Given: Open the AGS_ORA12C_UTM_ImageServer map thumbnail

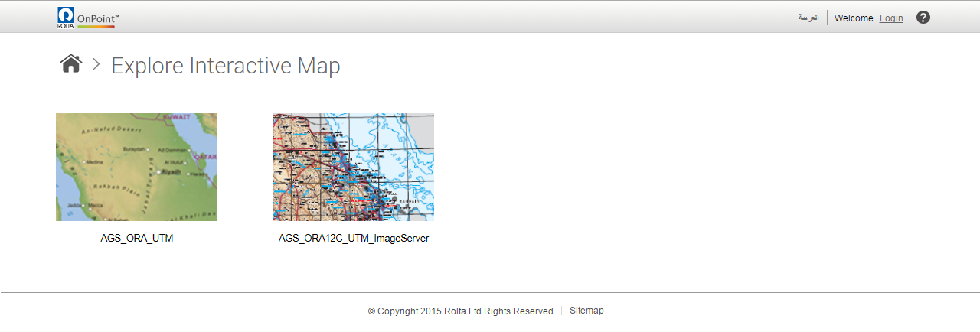Looking at the screenshot, I should pyautogui.click(x=354, y=167).
